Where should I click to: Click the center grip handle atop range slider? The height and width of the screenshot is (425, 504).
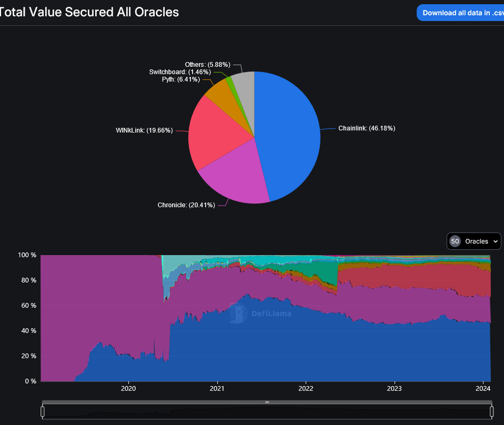pyautogui.click(x=267, y=402)
